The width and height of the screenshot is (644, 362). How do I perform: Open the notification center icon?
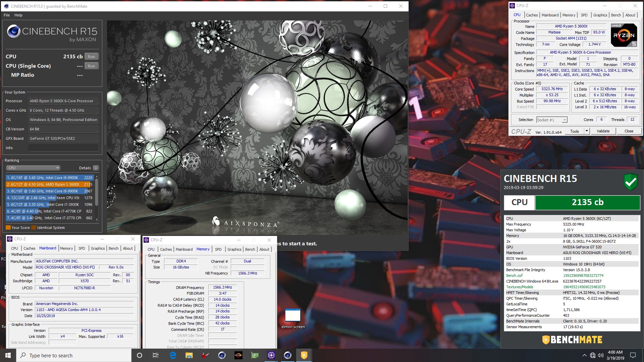coord(633,355)
